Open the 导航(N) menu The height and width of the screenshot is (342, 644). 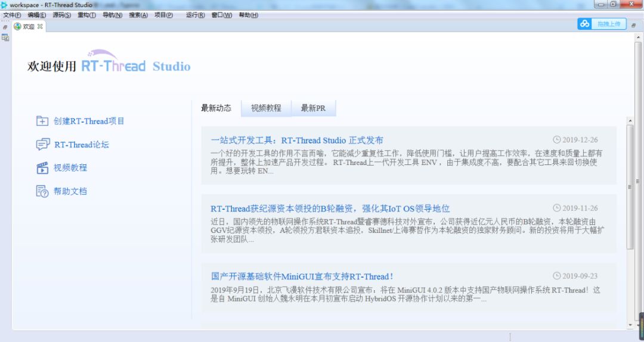[x=112, y=15]
